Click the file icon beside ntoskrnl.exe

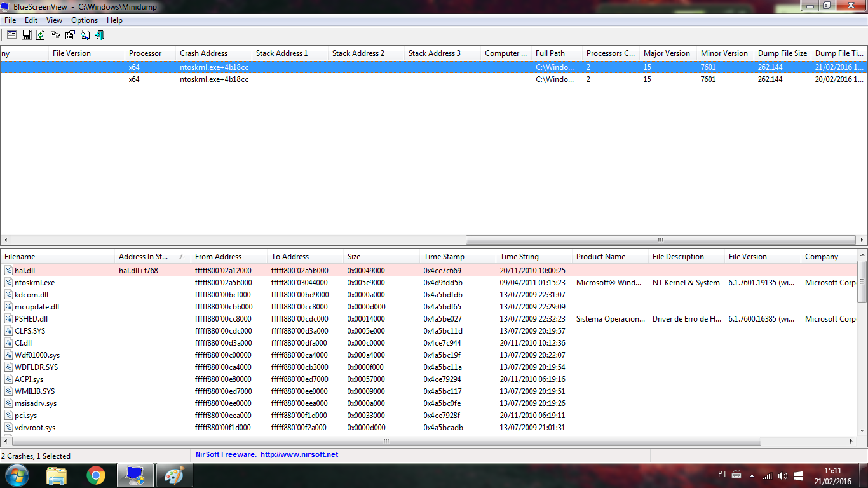tap(8, 283)
